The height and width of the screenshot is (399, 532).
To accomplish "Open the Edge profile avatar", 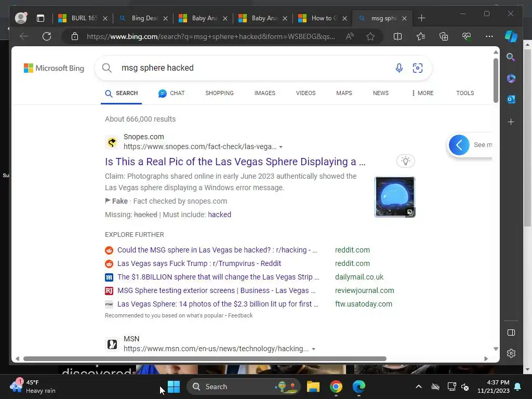I will point(21,18).
